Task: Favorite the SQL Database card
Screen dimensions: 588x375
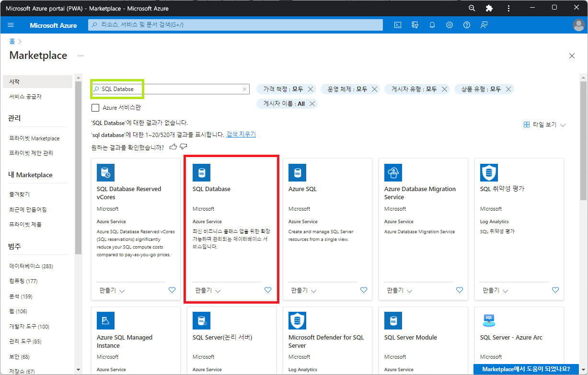Action: (x=268, y=290)
